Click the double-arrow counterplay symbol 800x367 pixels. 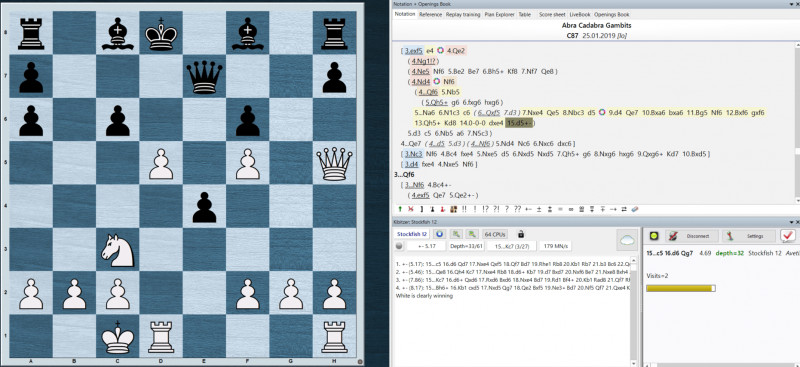coord(623,209)
